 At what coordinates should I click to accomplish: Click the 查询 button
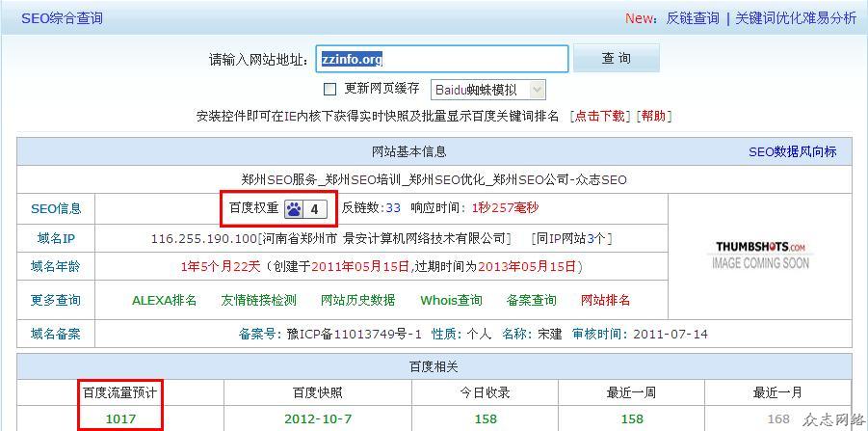(617, 58)
